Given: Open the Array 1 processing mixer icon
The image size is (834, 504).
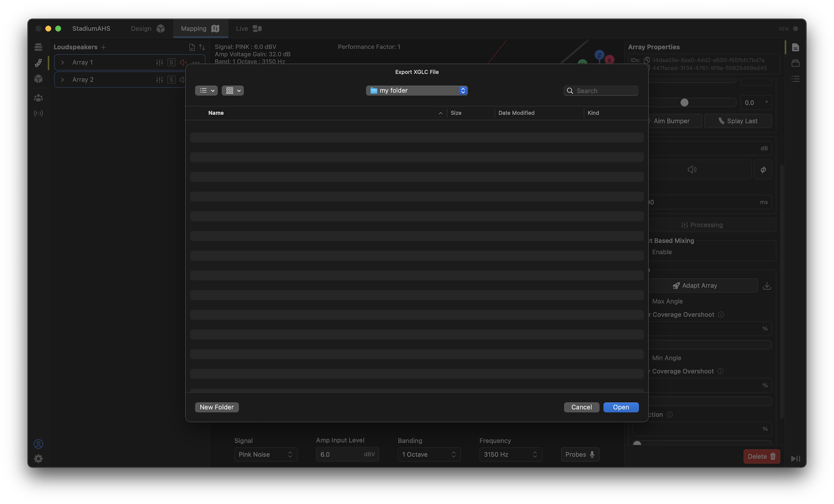Looking at the screenshot, I should (160, 63).
